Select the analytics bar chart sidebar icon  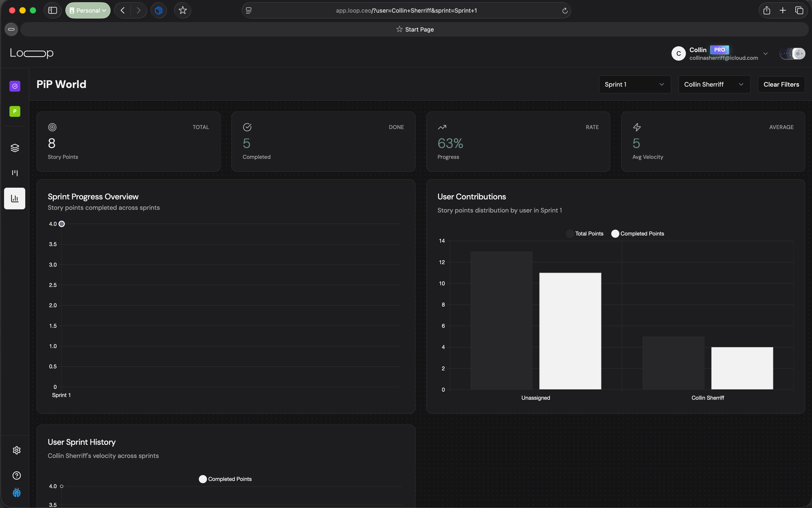pos(14,198)
